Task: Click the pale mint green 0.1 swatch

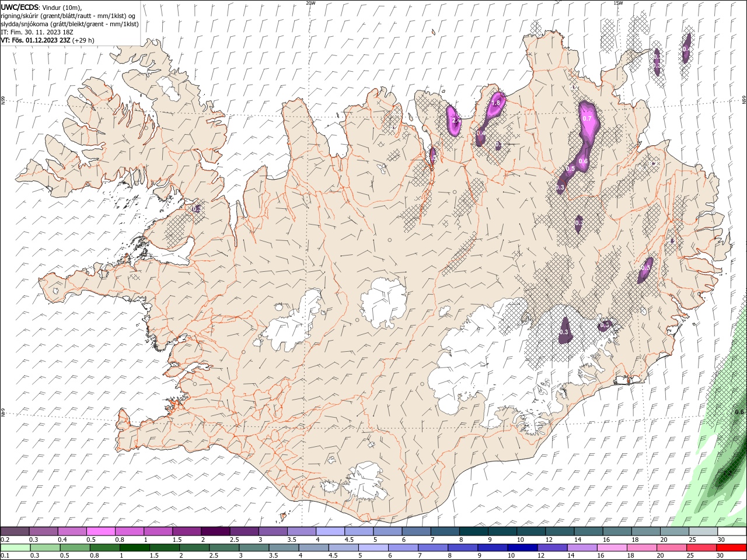Action: (15, 548)
